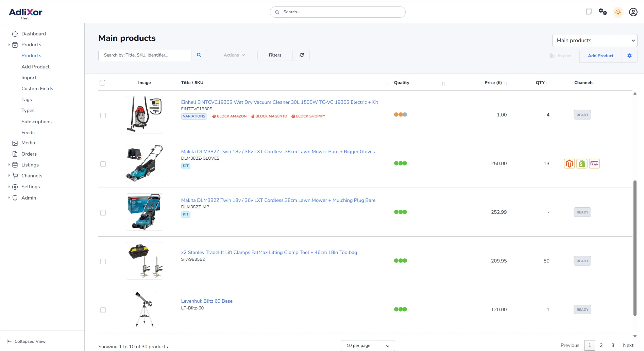Open the table settings gear beside Add Product

tap(629, 55)
